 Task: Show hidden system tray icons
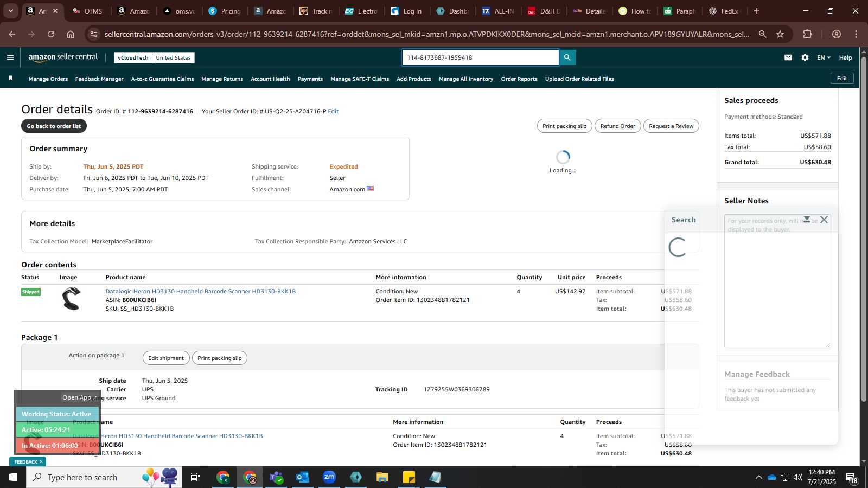(758, 477)
